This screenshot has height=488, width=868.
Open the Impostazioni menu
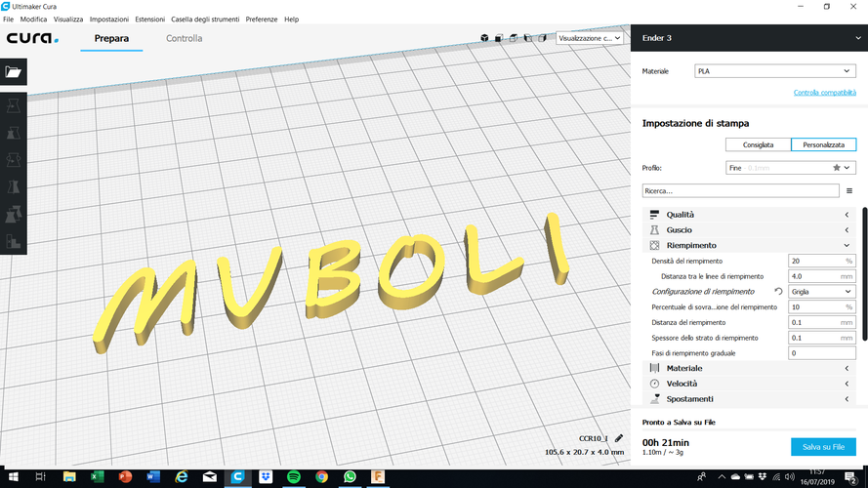tap(109, 20)
